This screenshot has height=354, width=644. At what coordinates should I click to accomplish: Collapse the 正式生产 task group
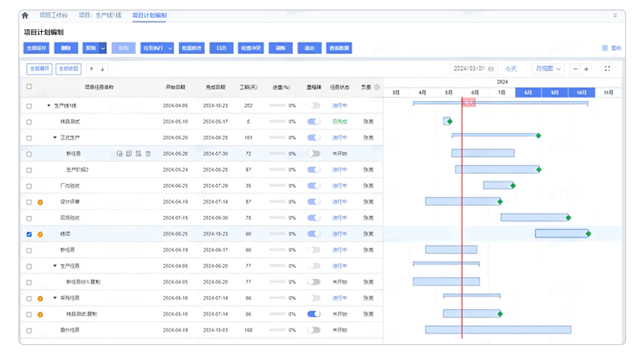(x=55, y=138)
